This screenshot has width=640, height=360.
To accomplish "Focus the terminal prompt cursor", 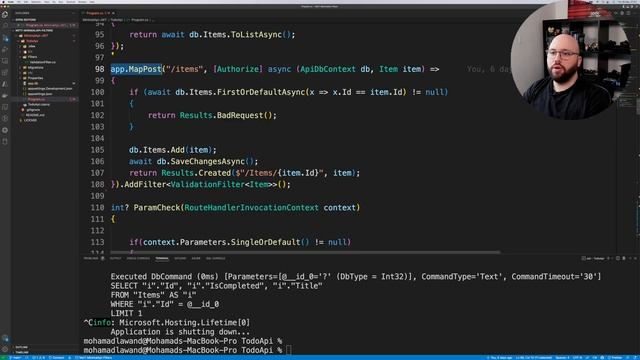I will click(289, 350).
